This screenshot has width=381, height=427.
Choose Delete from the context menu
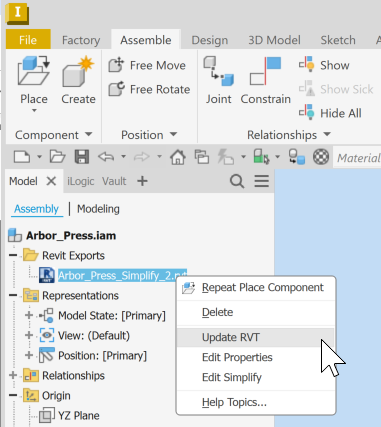coord(256,312)
